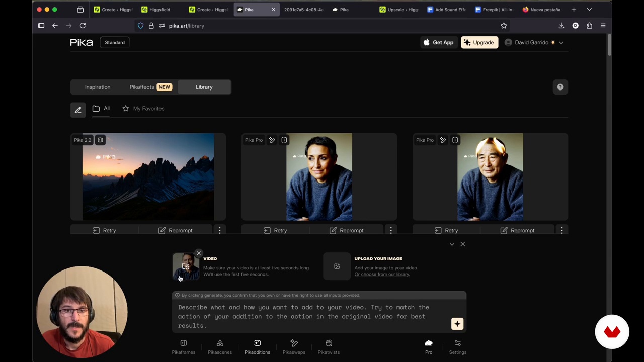
Task: Open the Library tab
Action: (x=204, y=87)
